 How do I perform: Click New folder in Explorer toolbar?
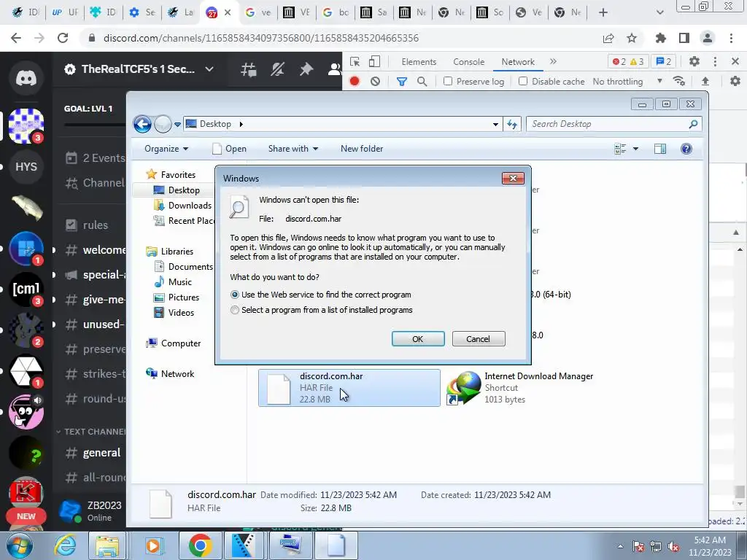(362, 149)
